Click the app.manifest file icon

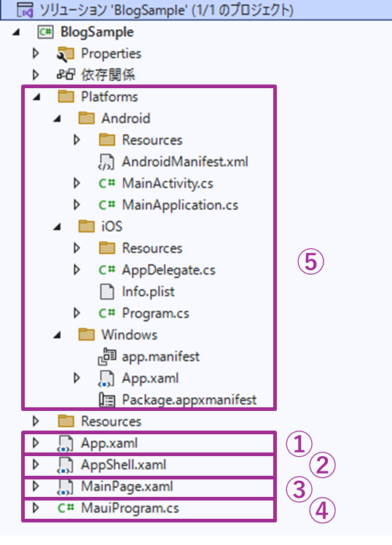coord(106,356)
